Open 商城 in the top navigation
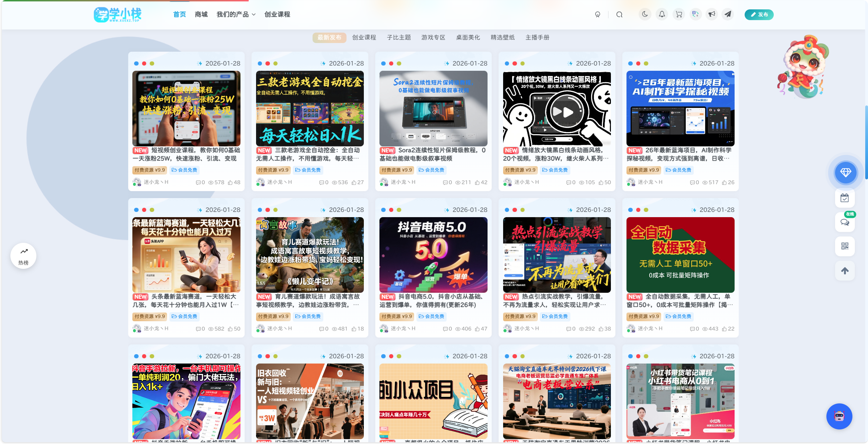This screenshot has height=444, width=868. (x=201, y=15)
